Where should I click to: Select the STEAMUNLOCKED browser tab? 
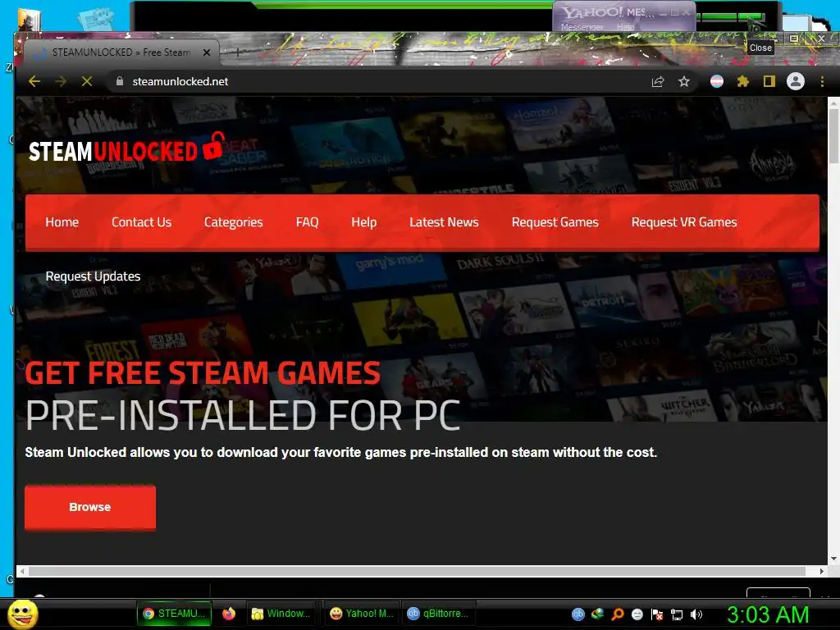click(x=121, y=52)
